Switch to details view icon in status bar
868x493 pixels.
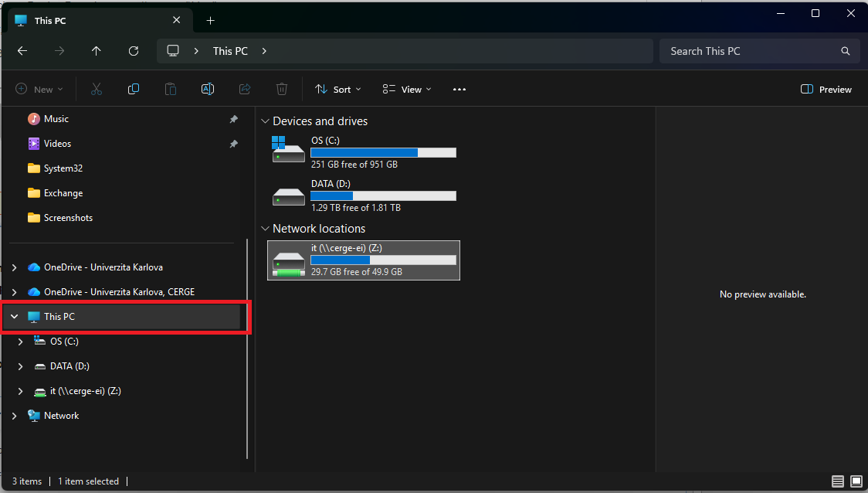[x=838, y=481]
